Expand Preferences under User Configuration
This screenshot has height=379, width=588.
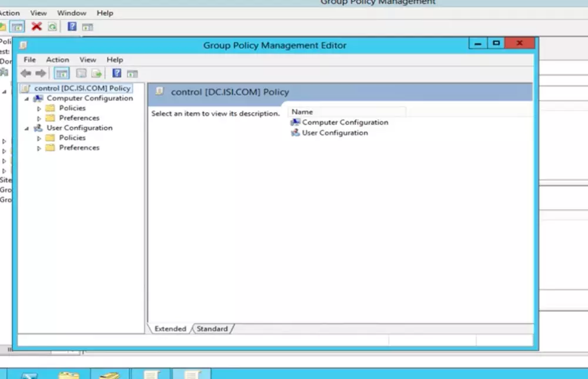pos(39,148)
